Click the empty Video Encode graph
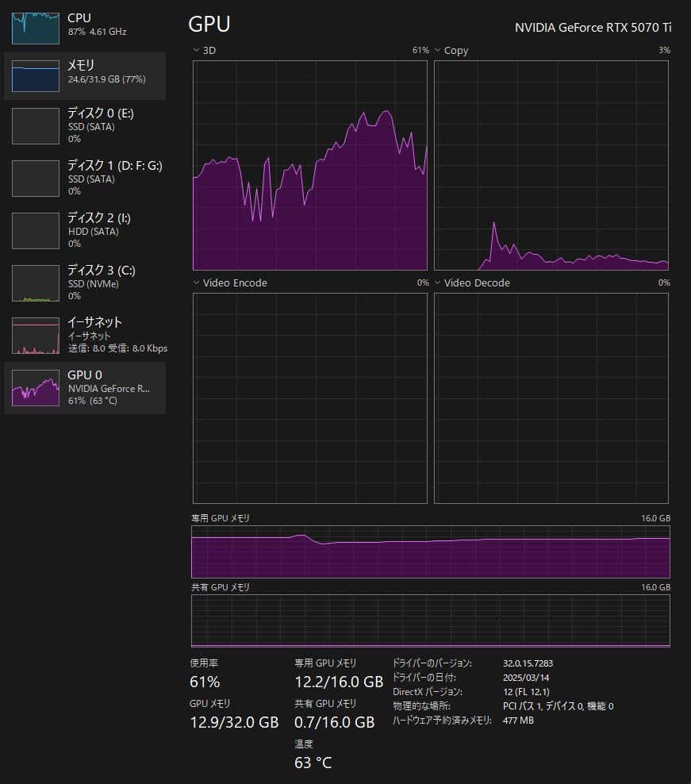691x784 pixels. pyautogui.click(x=310, y=398)
